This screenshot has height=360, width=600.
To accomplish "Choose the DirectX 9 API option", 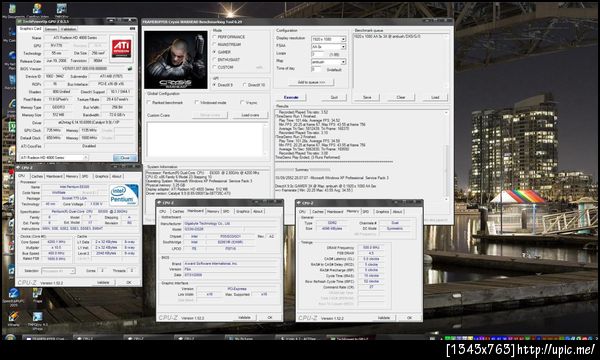I will click(x=215, y=85).
